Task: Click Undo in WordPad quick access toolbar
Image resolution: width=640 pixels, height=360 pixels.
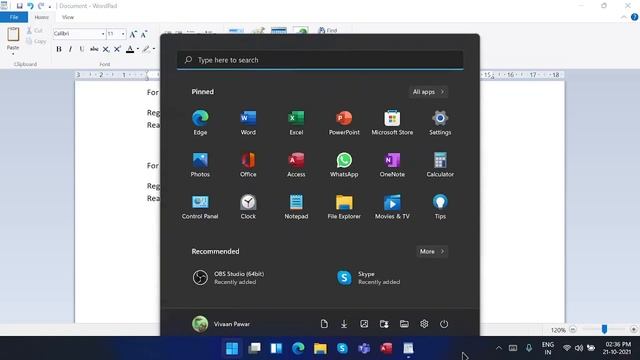Action: point(30,6)
